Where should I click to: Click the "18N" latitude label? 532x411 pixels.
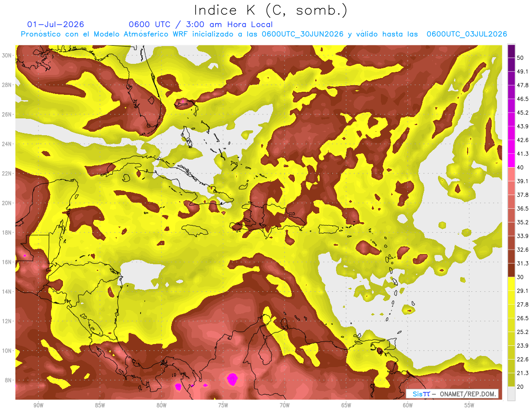pyautogui.click(x=7, y=232)
